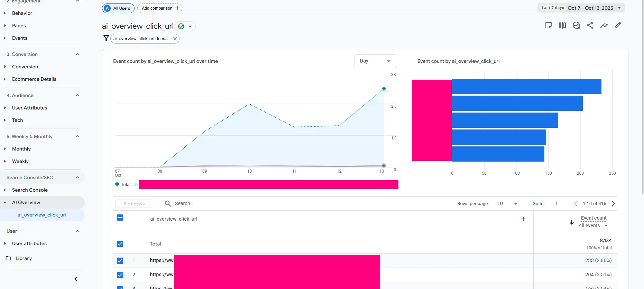644x289 pixels.
Task: Click the sticky note annotations icon
Action: coord(549,25)
